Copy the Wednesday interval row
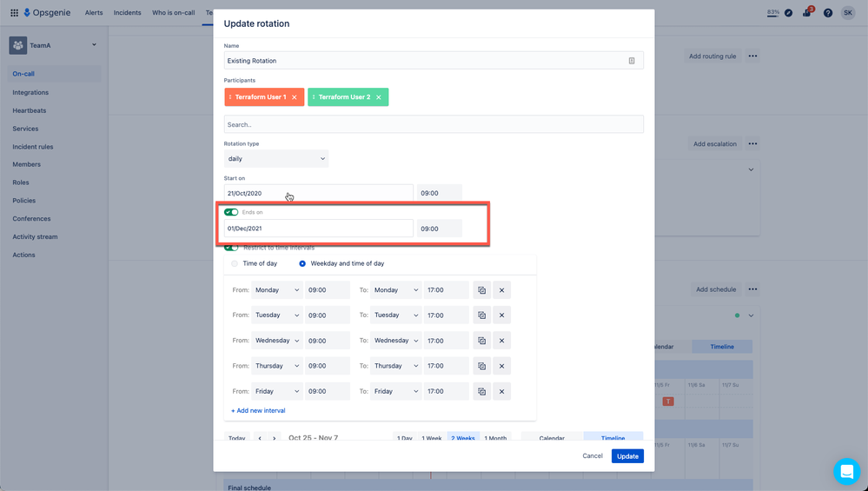This screenshot has height=491, width=868. point(481,341)
